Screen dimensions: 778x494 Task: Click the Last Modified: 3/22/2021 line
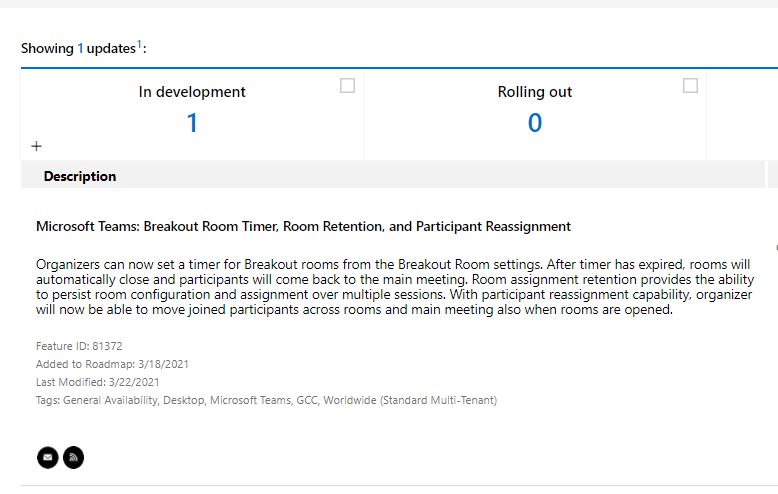(97, 382)
